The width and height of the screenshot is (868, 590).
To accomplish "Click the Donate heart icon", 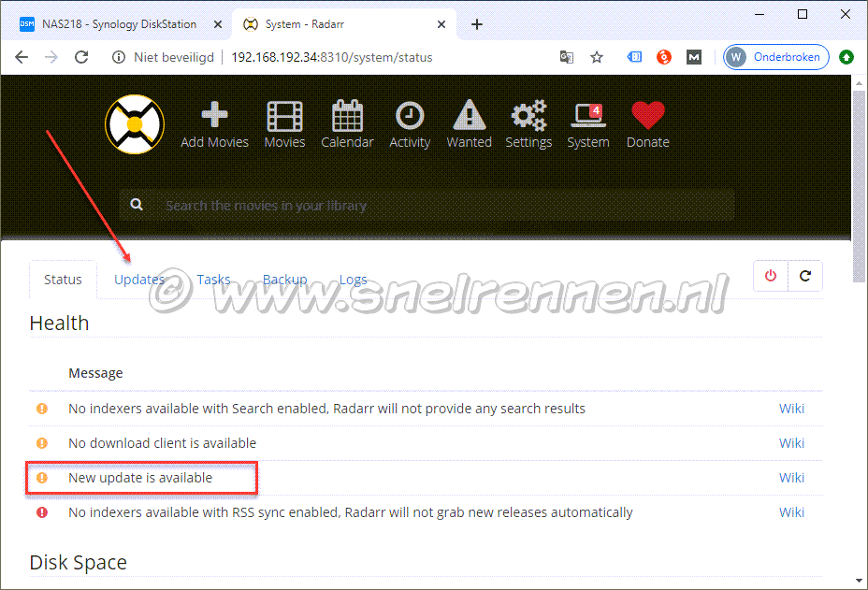I will [x=647, y=125].
